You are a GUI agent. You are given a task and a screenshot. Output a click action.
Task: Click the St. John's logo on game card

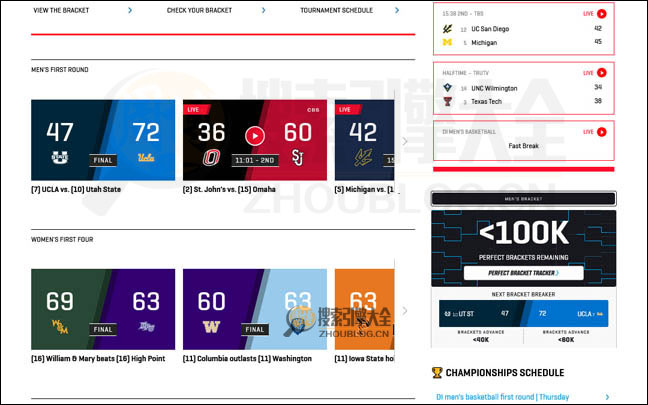point(298,157)
